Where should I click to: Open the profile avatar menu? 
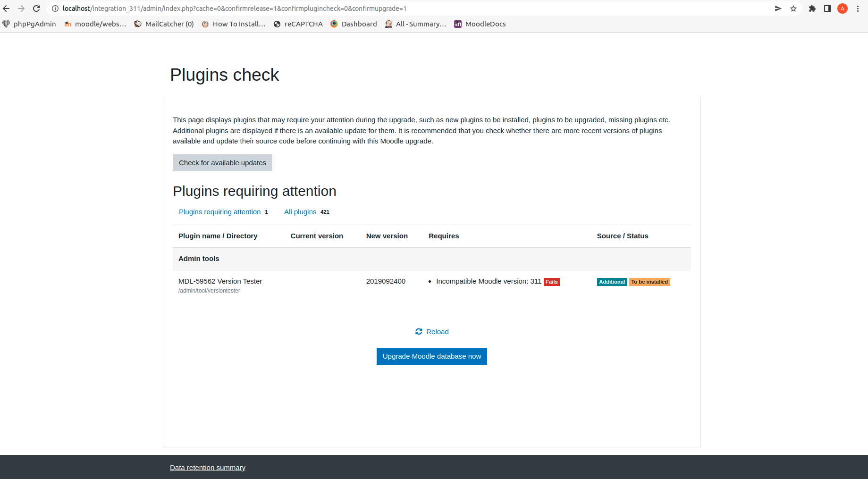(843, 8)
